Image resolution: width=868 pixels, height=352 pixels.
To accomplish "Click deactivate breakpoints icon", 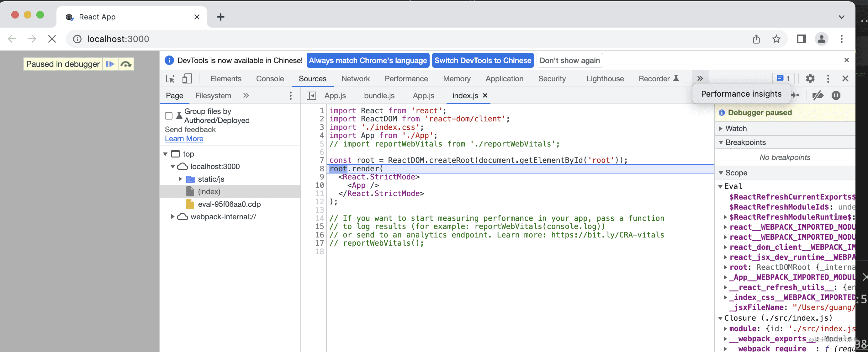I will [x=818, y=95].
